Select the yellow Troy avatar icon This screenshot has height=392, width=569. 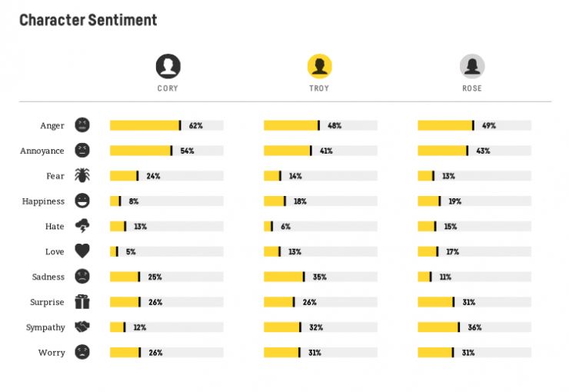[319, 66]
